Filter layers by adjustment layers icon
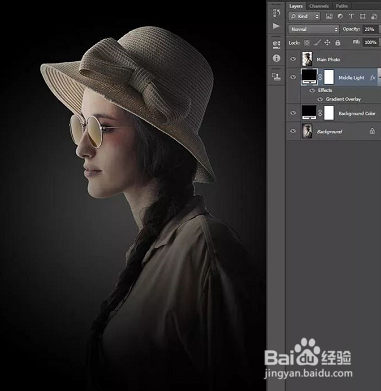 pos(340,16)
